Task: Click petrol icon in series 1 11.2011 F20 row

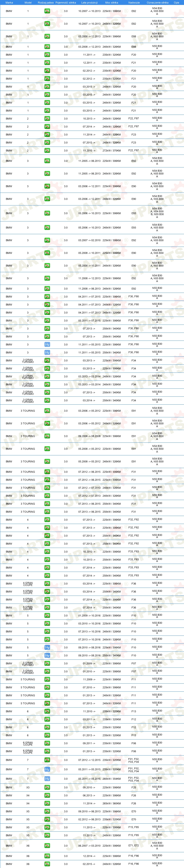Action: click(x=47, y=54)
